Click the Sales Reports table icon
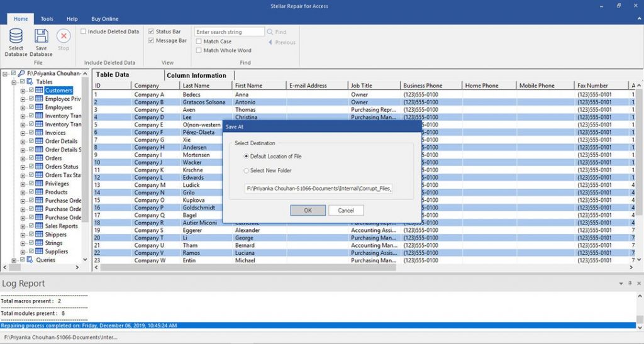 39,226
